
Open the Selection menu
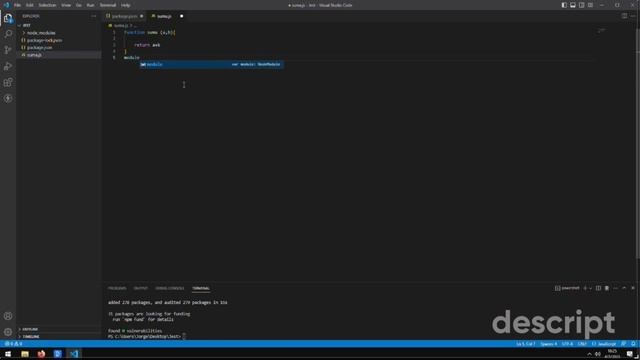pos(47,5)
